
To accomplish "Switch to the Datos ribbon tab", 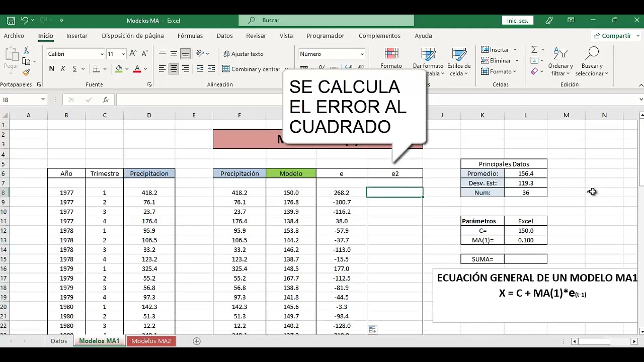I will [x=224, y=36].
